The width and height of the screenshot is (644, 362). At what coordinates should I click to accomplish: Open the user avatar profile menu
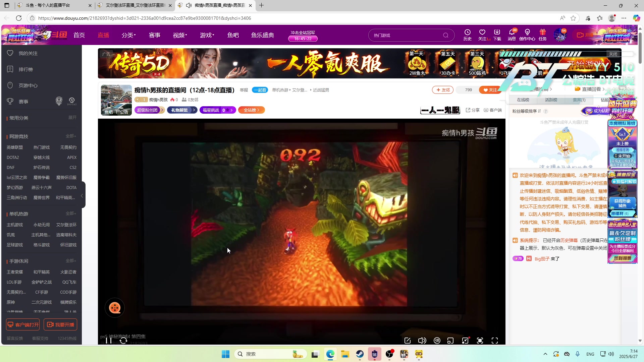pyautogui.click(x=560, y=35)
